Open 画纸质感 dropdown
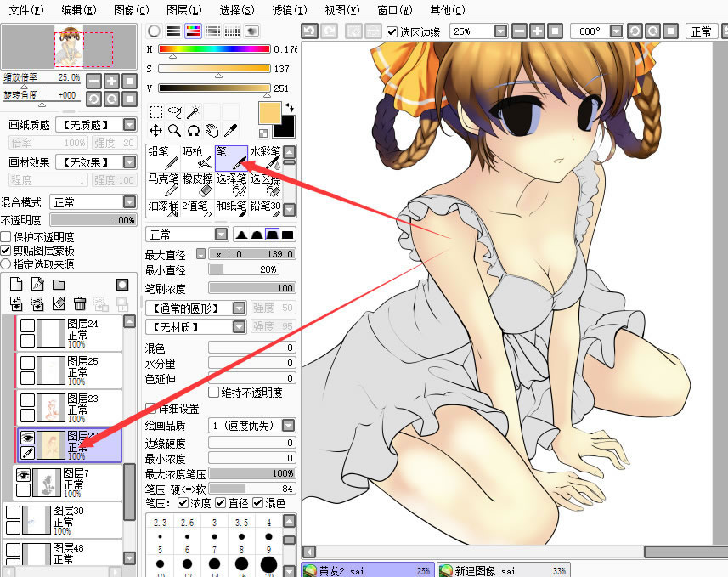The image size is (728, 577). pos(129,125)
